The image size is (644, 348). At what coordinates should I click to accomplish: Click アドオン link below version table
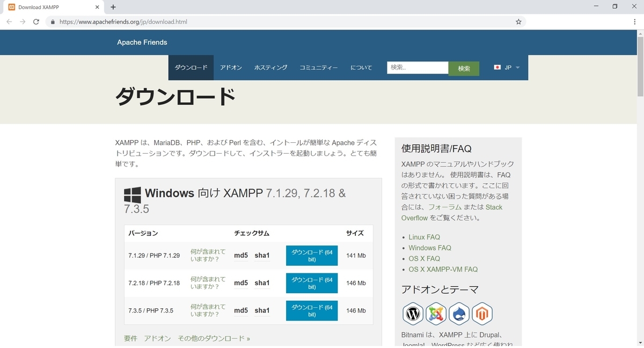157,338
